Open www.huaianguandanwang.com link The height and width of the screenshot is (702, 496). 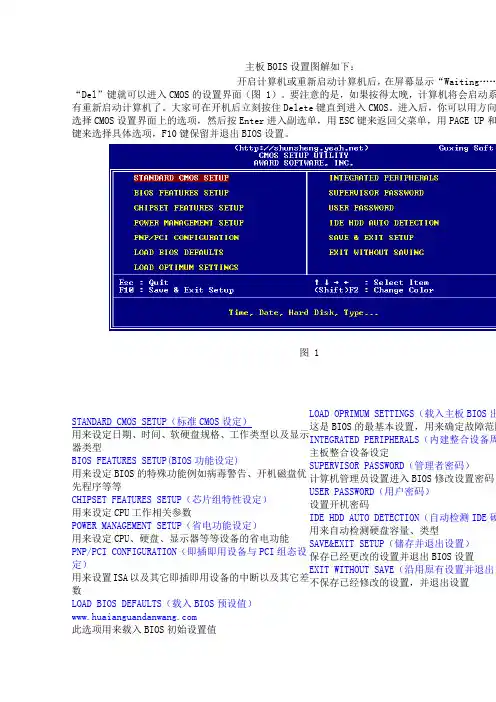point(134,617)
